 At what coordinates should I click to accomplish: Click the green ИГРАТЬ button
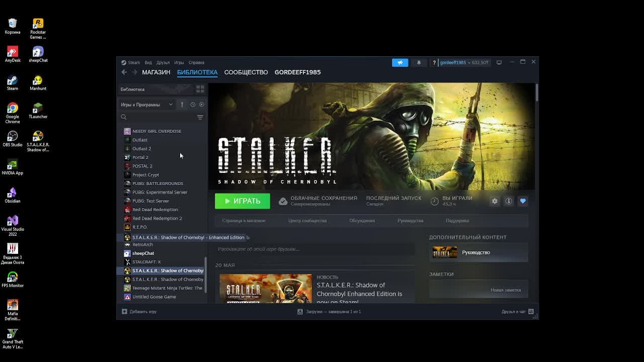[x=243, y=201]
